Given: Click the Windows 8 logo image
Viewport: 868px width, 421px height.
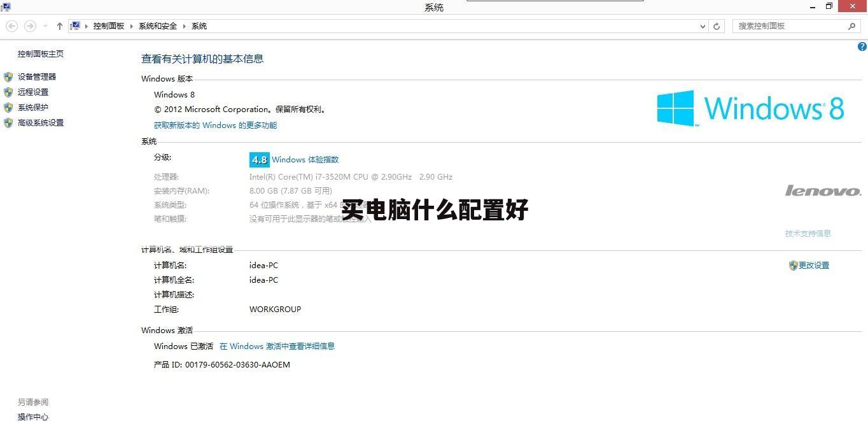Looking at the screenshot, I should pyautogui.click(x=750, y=108).
